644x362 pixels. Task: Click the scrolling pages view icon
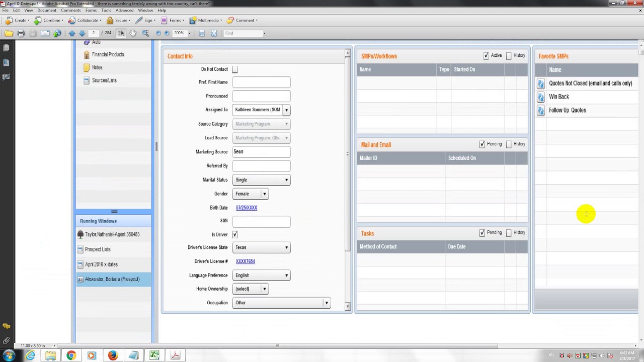202,33
